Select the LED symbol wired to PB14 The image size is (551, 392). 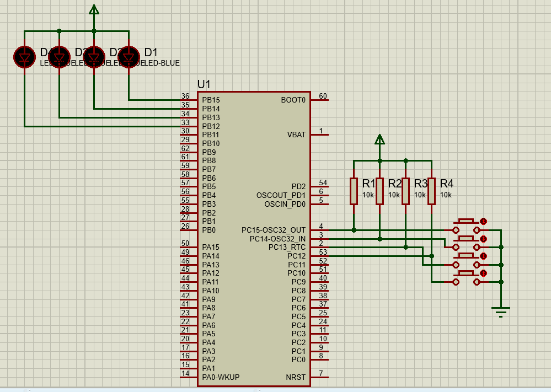pos(94,57)
